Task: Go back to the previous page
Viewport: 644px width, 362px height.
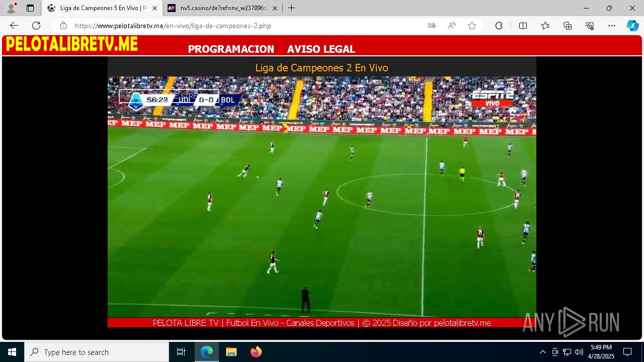Action: pyautogui.click(x=14, y=26)
